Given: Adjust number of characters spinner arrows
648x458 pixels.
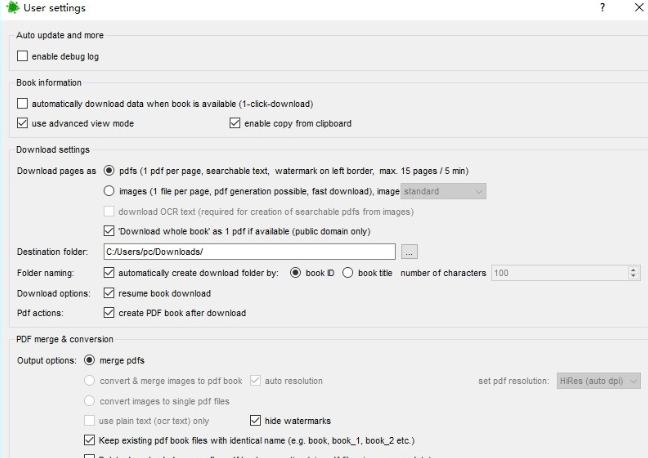Looking at the screenshot, I should pyautogui.click(x=632, y=272).
